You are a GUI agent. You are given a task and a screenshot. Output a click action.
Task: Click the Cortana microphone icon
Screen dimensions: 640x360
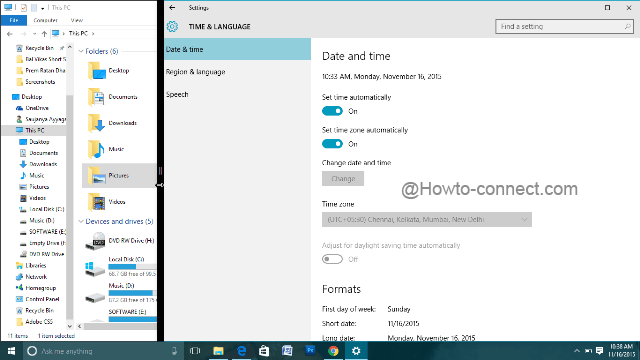[x=174, y=351]
